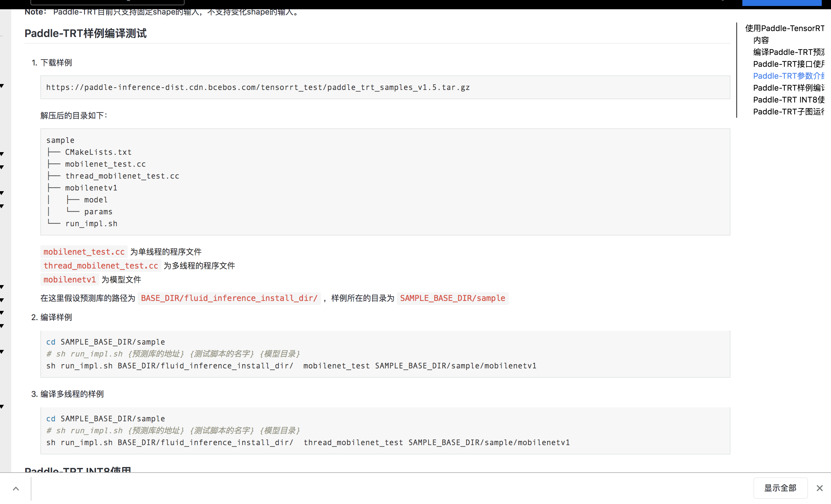831x504 pixels.
Task: Close the bottom download bar
Action: click(819, 488)
